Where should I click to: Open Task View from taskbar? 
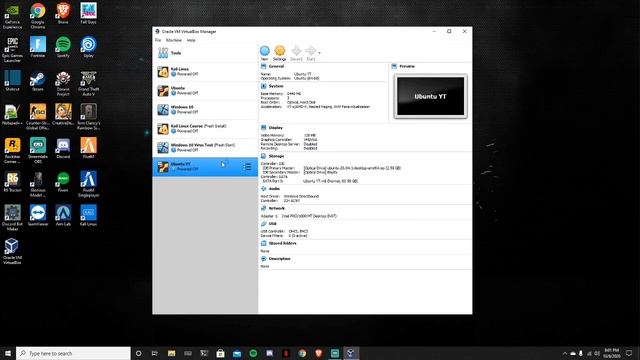click(x=155, y=353)
